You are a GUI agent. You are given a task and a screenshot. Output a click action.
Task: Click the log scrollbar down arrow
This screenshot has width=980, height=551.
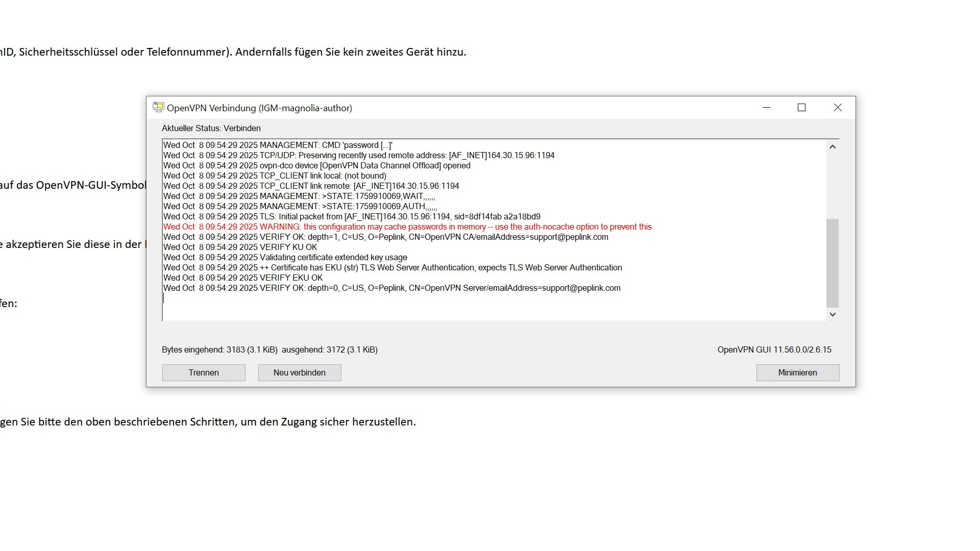tap(832, 314)
